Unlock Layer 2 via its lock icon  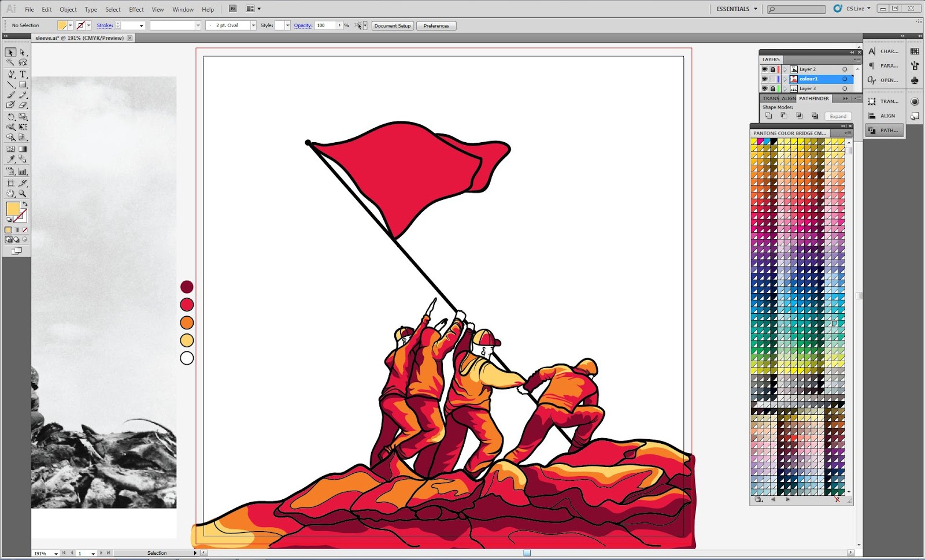tap(772, 69)
